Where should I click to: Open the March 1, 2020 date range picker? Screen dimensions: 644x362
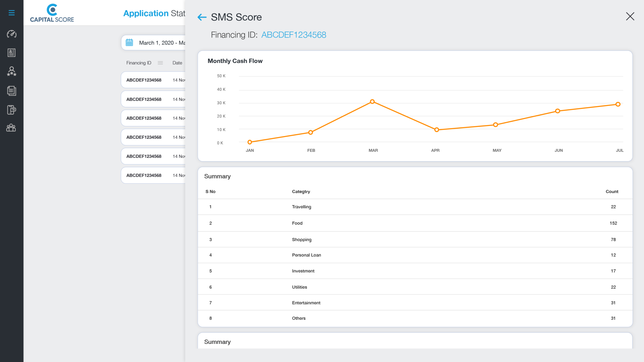pyautogui.click(x=161, y=43)
